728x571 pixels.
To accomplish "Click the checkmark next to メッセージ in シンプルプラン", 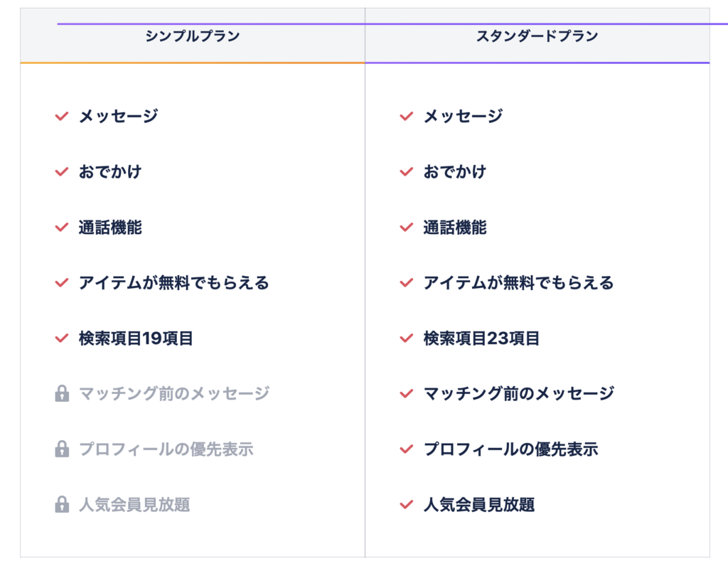I will (x=62, y=116).
